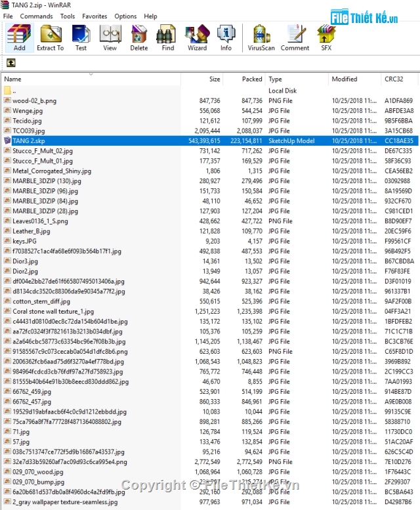Click CRC32 value A1DFA869
420x510 pixels.
(x=398, y=101)
